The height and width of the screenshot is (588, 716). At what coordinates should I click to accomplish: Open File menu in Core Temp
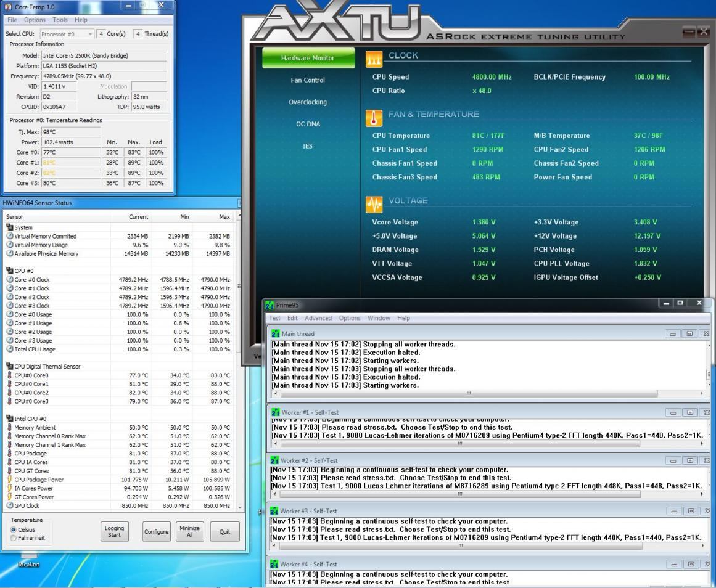click(x=12, y=20)
